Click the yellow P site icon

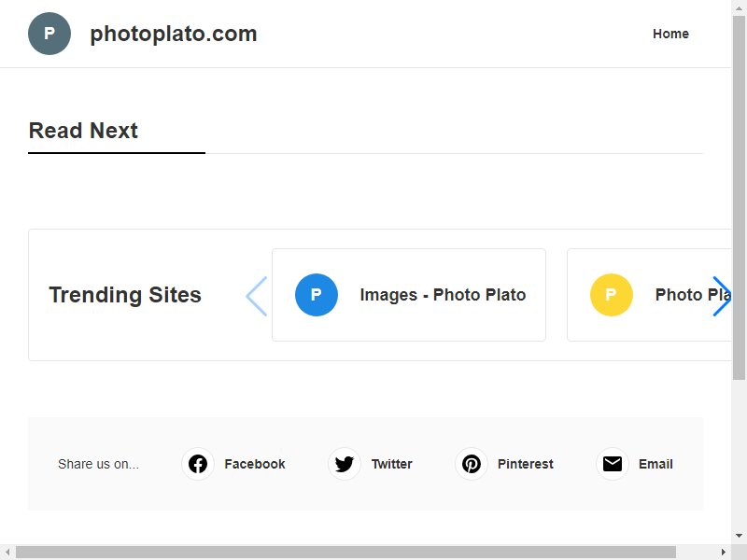612,295
